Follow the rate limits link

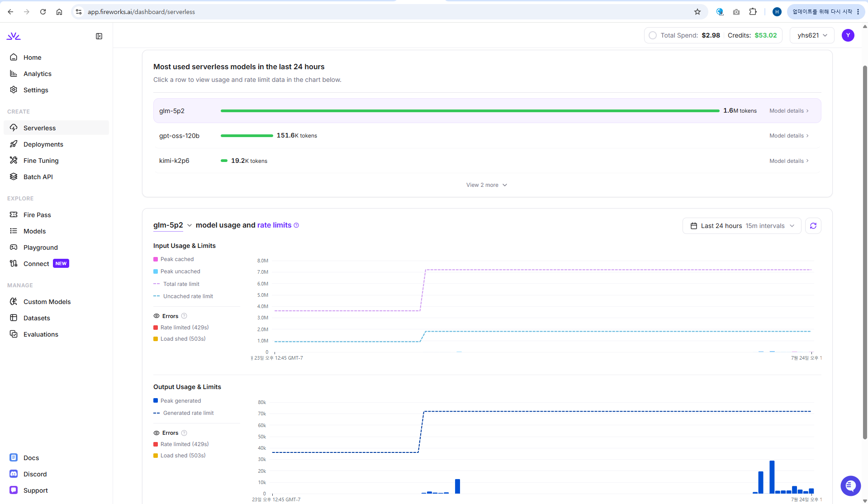(274, 225)
